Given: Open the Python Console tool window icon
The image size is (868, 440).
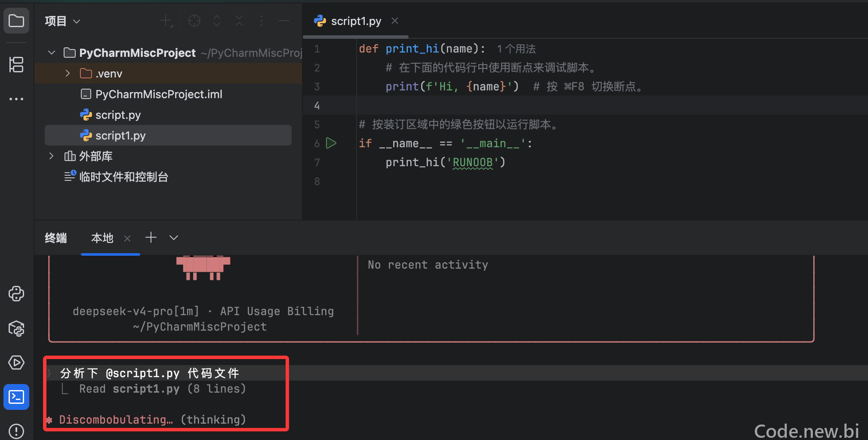Looking at the screenshot, I should tap(16, 294).
